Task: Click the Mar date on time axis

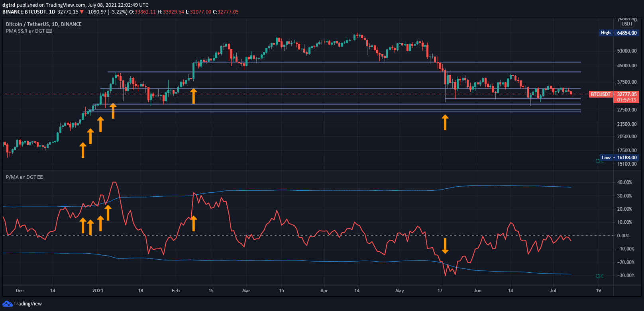Action: (x=246, y=291)
